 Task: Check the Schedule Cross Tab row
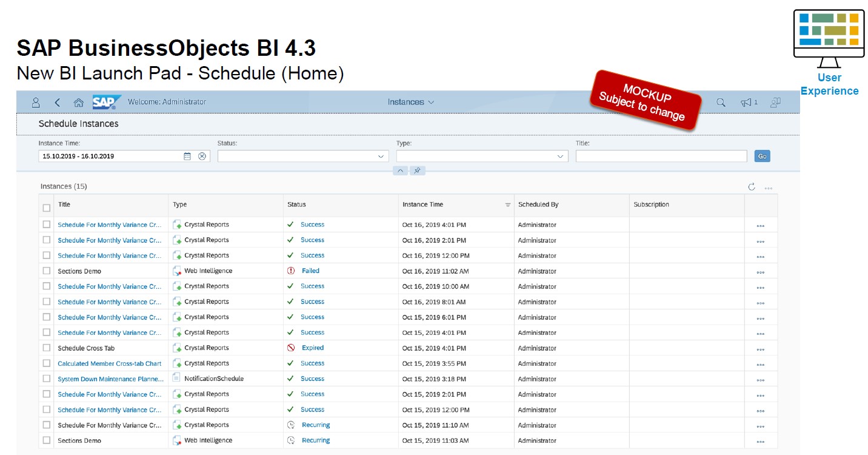point(47,348)
